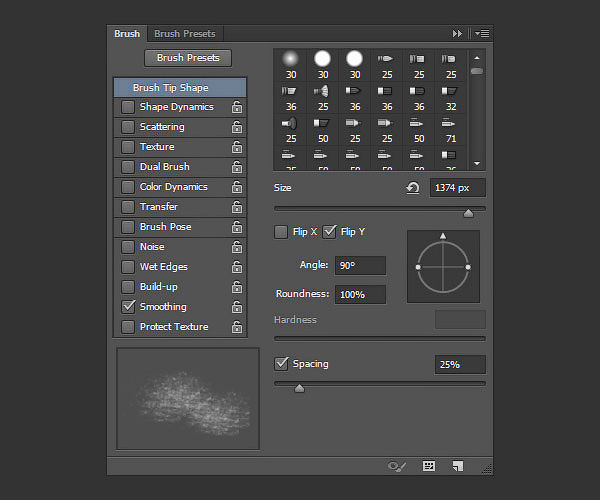The height and width of the screenshot is (500, 600).
Task: Toggle the Build-up lock icon
Action: click(x=237, y=287)
